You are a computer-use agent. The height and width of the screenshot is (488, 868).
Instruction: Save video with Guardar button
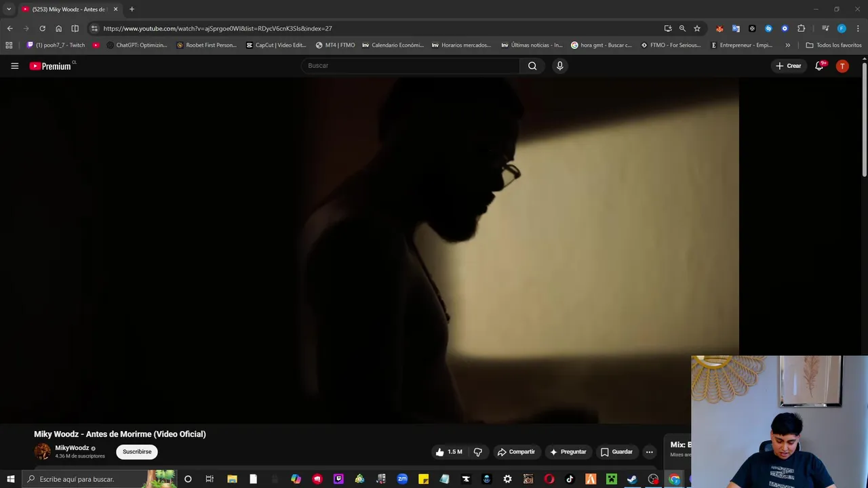pos(616,452)
